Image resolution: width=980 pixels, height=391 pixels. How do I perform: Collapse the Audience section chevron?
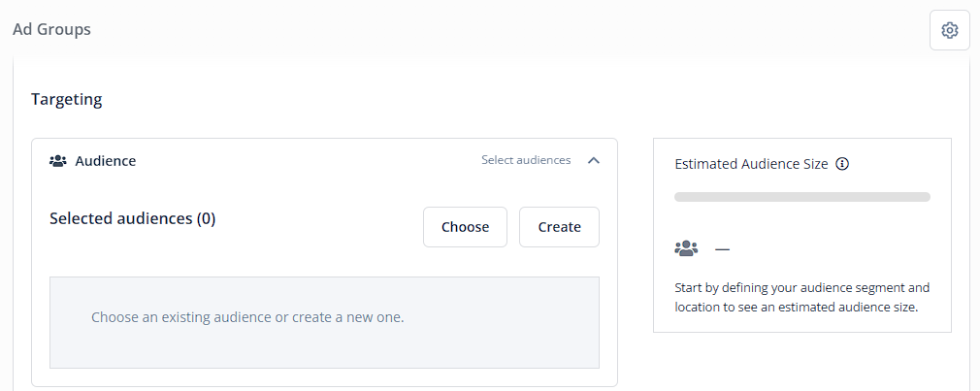tap(594, 160)
